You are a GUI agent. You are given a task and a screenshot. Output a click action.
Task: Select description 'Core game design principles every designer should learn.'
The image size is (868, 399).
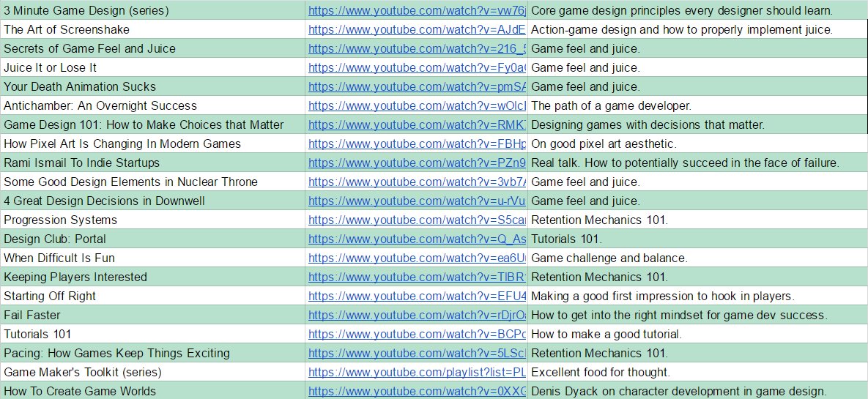[x=697, y=10]
